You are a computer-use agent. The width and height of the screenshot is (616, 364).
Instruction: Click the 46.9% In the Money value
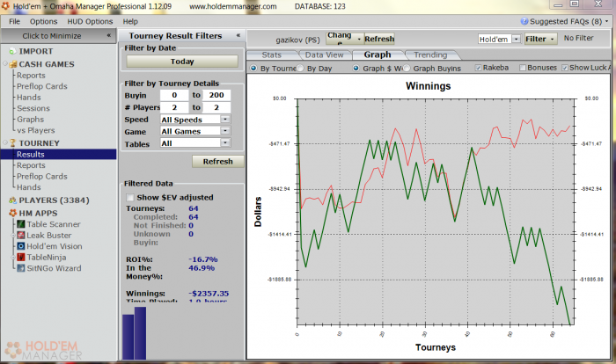[202, 268]
